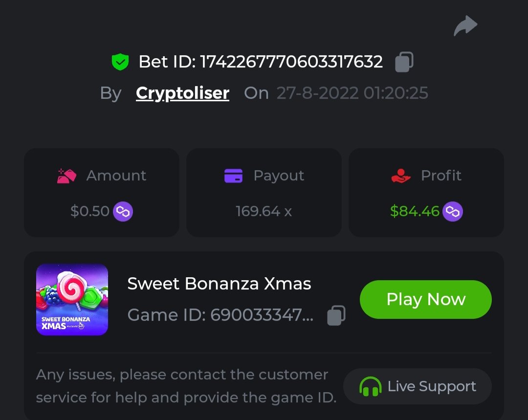This screenshot has width=528, height=420.
Task: Copy the Game ID using copy icon
Action: coord(336,315)
